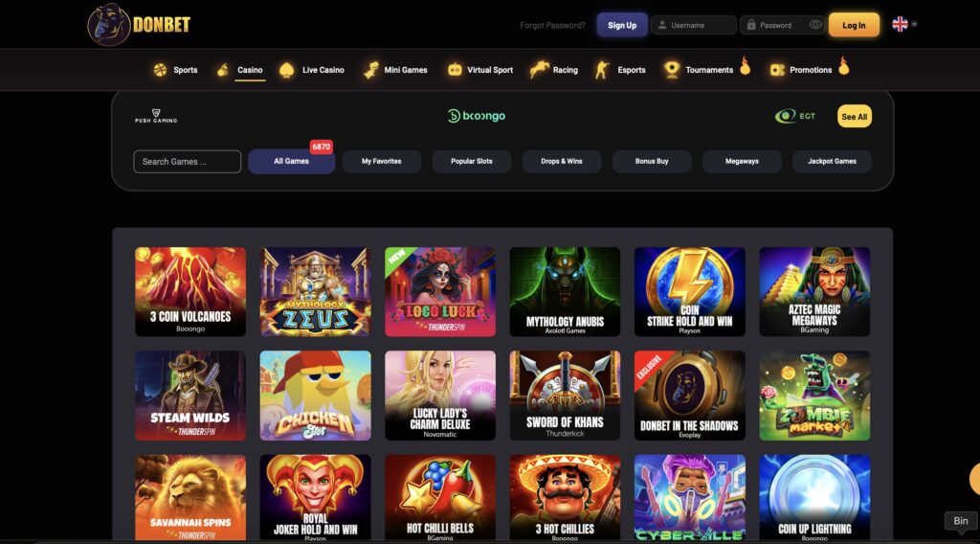Click the Sign Up button
The height and width of the screenshot is (544, 980).
(622, 25)
